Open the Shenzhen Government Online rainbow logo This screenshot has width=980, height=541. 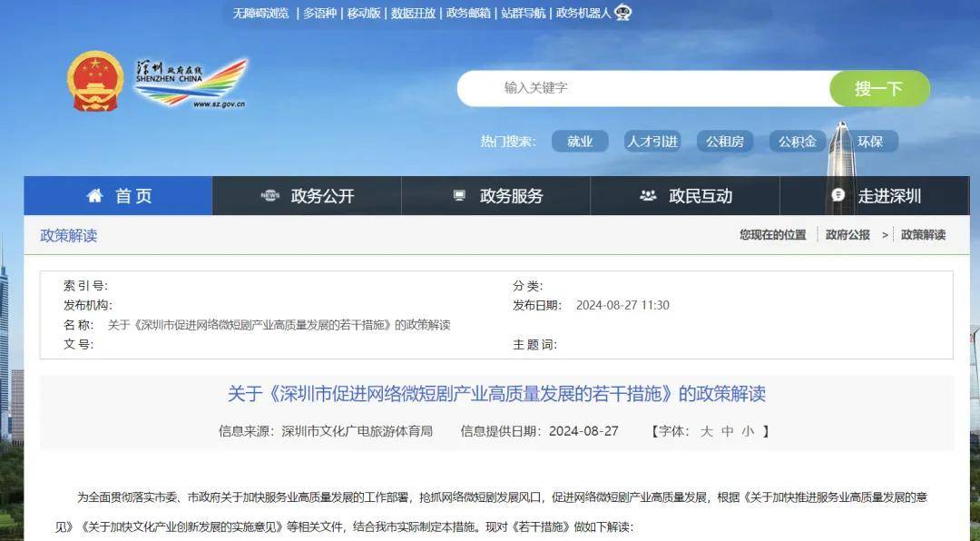191,84
